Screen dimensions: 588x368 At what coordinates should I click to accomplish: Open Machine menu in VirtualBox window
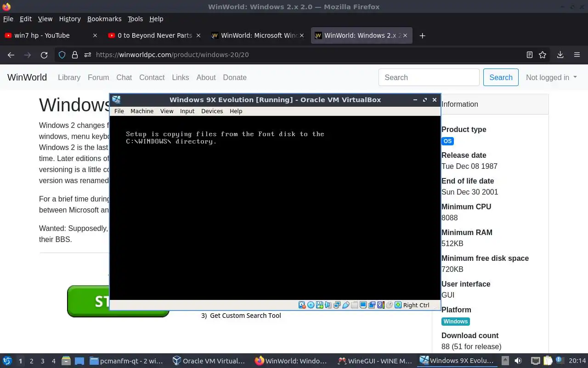142,111
